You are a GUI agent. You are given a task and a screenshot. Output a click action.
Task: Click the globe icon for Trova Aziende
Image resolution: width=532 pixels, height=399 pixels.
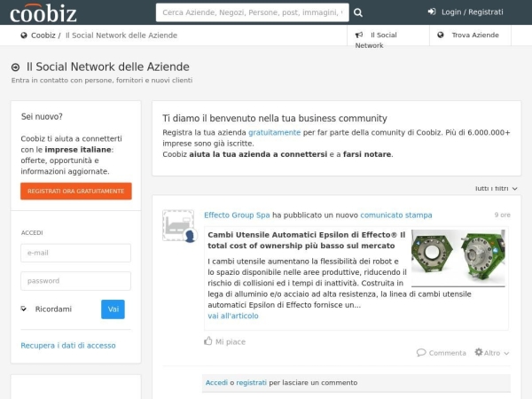point(441,35)
